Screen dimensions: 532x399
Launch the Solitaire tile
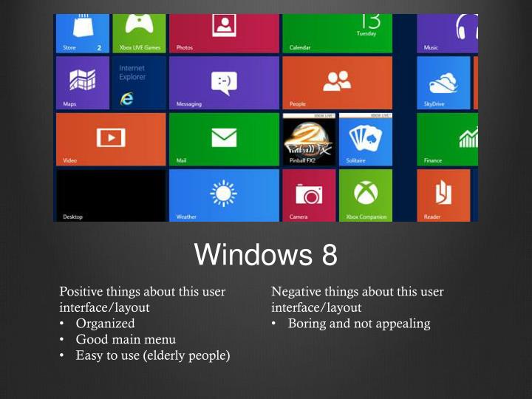tap(366, 140)
